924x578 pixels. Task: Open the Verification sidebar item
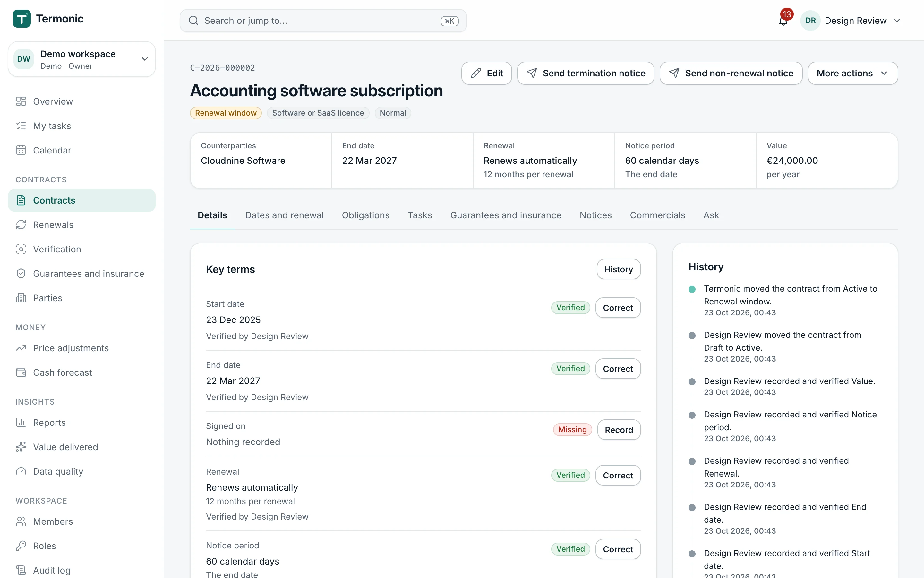pyautogui.click(x=82, y=249)
